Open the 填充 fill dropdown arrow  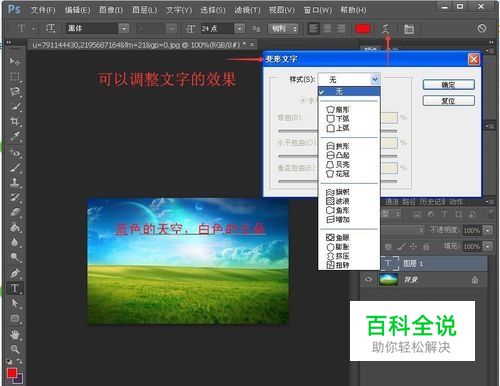(x=488, y=246)
